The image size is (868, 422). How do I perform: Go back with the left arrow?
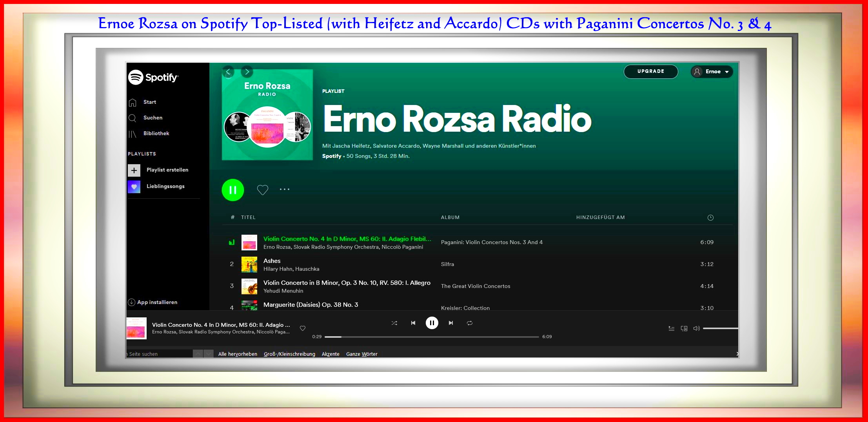228,72
